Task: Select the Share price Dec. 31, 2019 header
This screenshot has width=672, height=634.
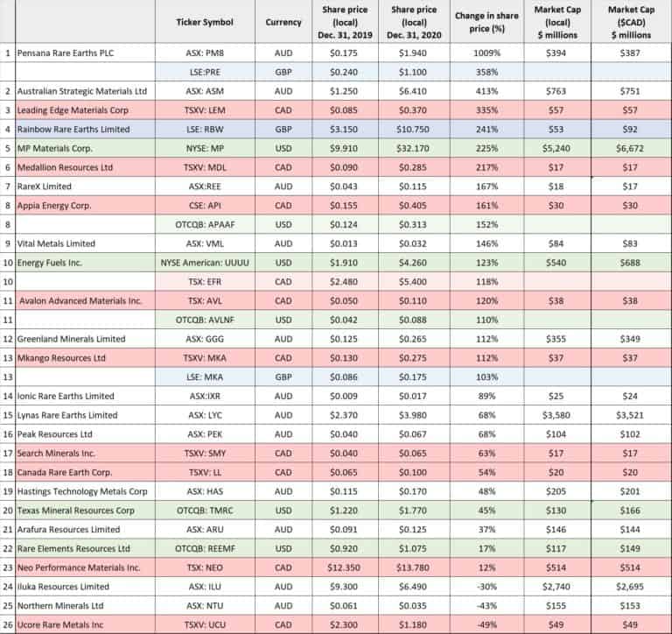Action: click(x=346, y=22)
